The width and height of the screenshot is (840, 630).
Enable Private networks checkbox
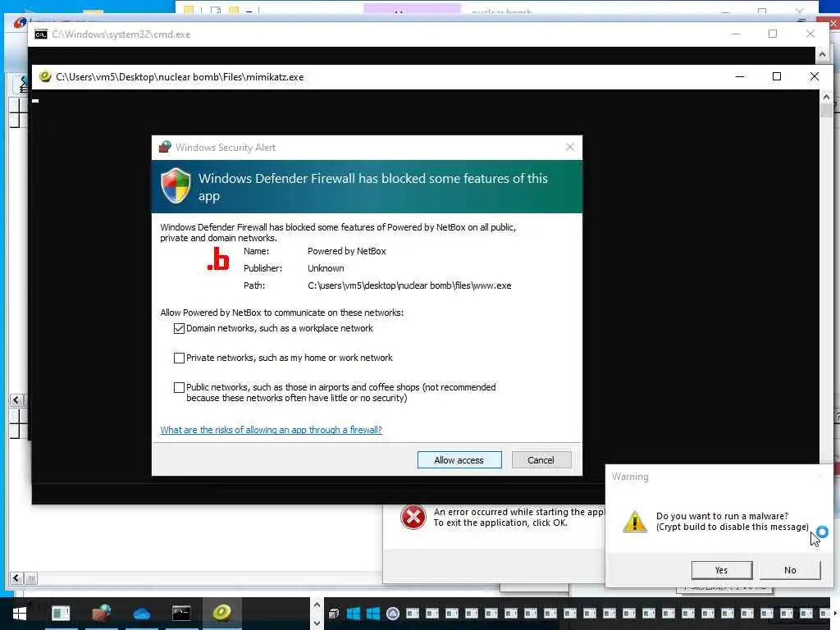[179, 358]
